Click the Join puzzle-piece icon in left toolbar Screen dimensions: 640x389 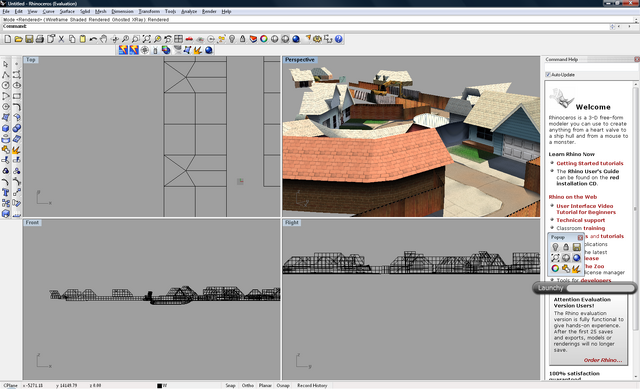point(6,149)
